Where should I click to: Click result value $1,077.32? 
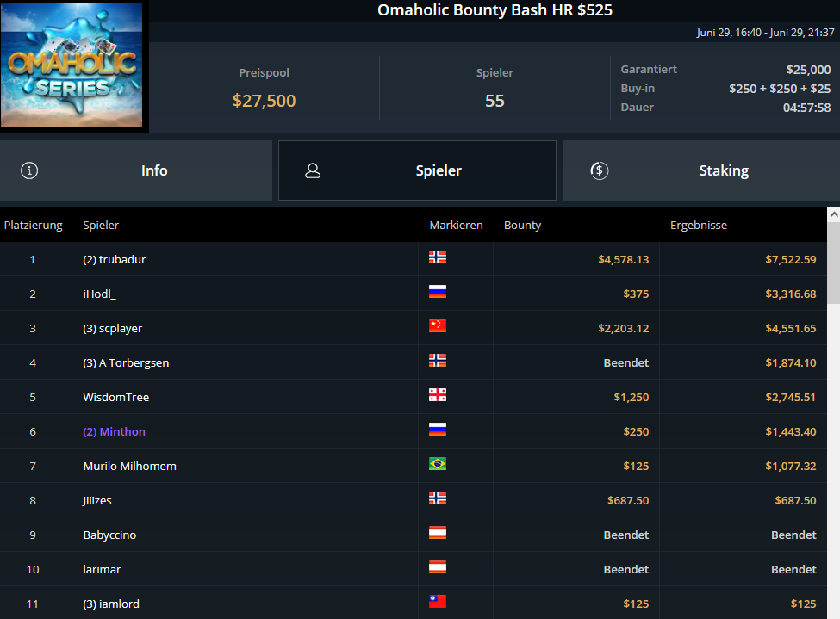tap(791, 466)
